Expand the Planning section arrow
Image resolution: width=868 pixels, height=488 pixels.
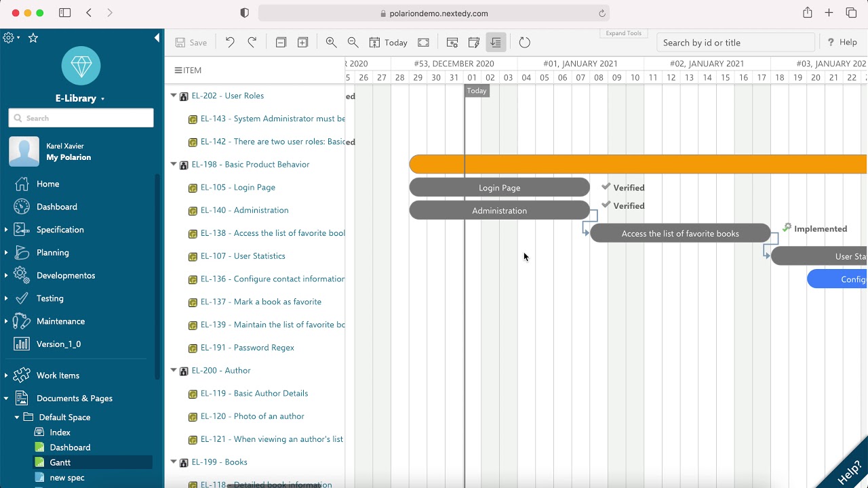tap(6, 253)
